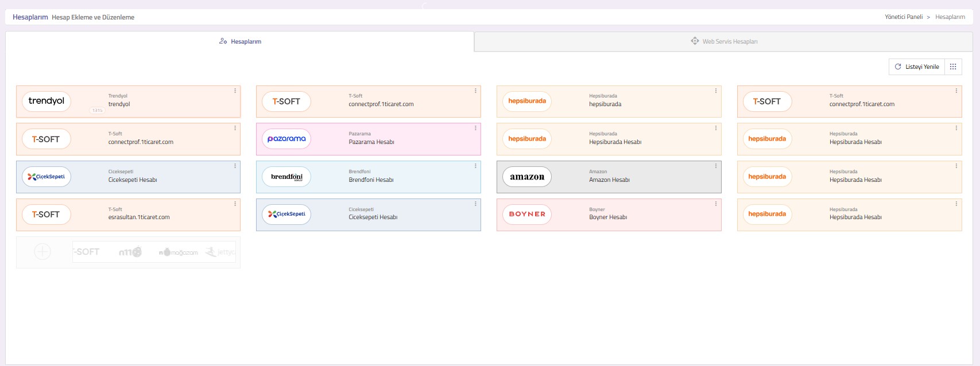Image resolution: width=980 pixels, height=366 pixels.
Task: Click the Amazon logo badge
Action: coord(527,177)
